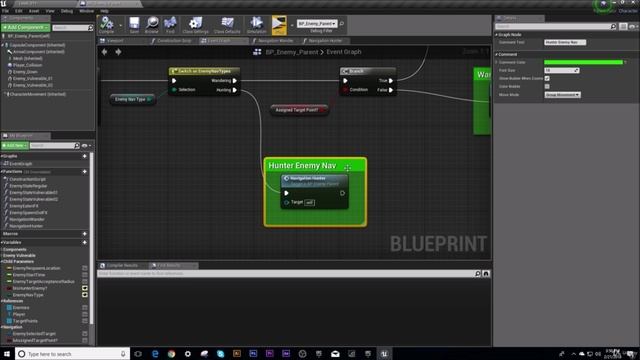The width and height of the screenshot is (640, 360).
Task: Click the yellow Play toolbar button
Action: (x=279, y=25)
